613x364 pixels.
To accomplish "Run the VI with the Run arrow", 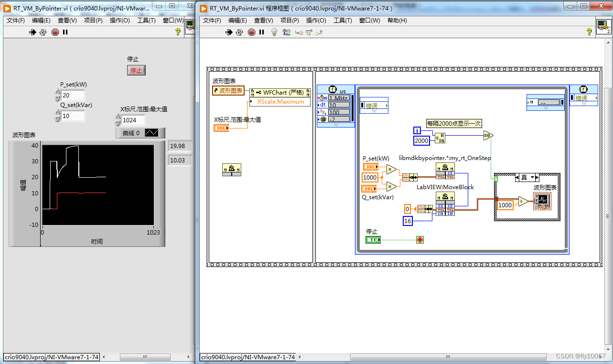I will (x=229, y=32).
